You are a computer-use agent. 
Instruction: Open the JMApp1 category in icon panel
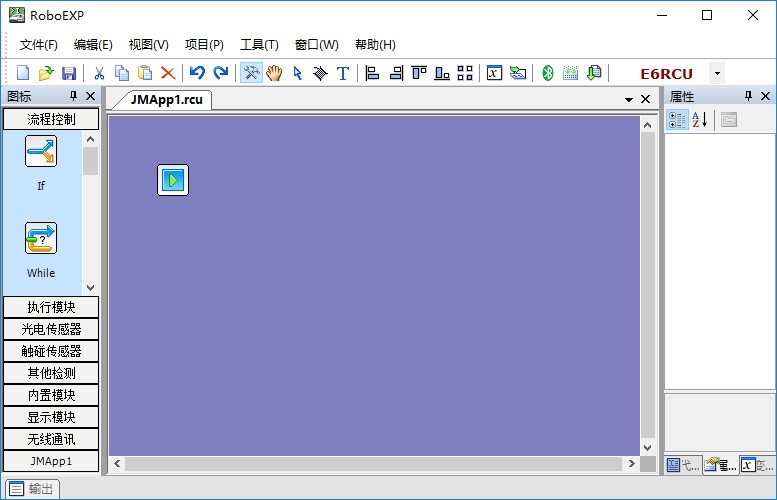click(x=51, y=461)
